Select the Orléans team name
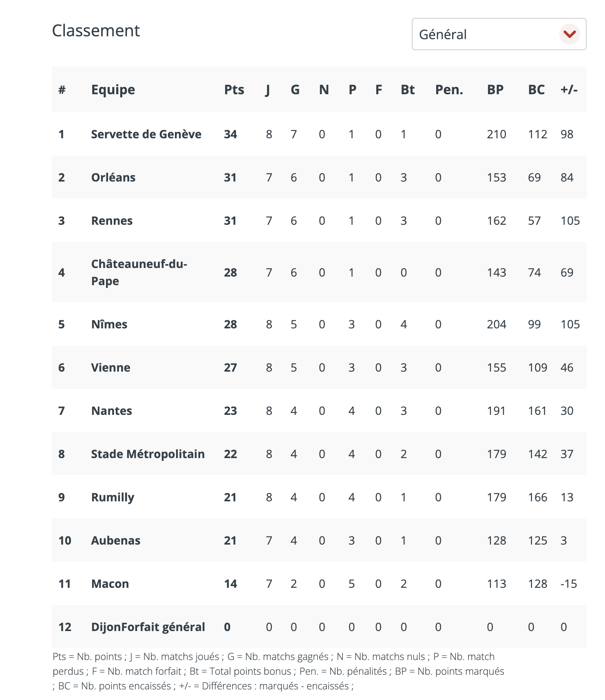The width and height of the screenshot is (605, 700). [113, 177]
